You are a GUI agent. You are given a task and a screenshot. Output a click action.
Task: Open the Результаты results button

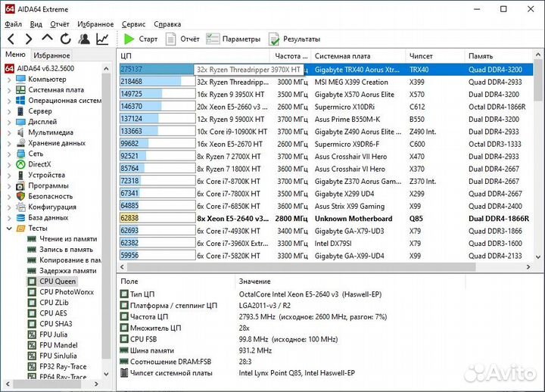pos(294,39)
